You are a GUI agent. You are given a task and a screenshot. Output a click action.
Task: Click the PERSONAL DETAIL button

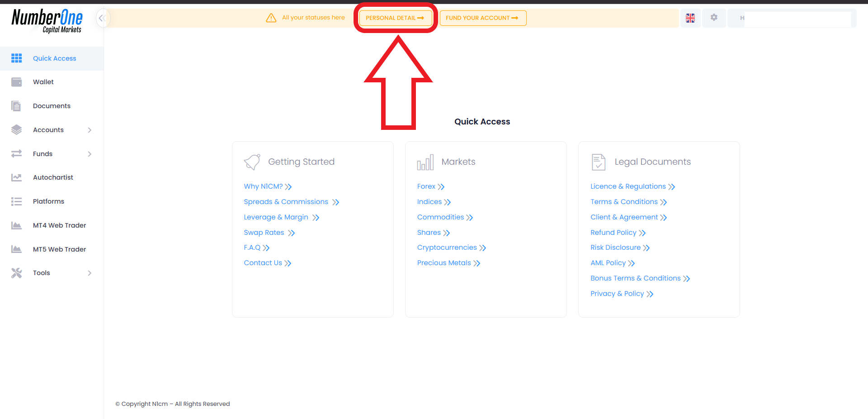pyautogui.click(x=395, y=18)
